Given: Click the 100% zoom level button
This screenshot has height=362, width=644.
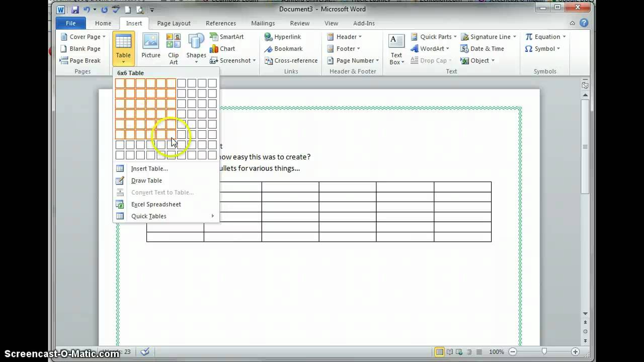Looking at the screenshot, I should [x=497, y=352].
